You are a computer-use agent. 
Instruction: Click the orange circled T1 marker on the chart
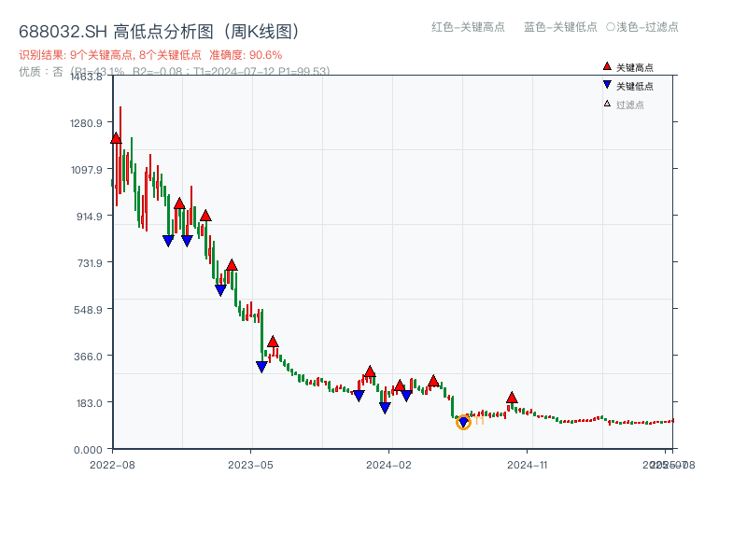coord(463,423)
